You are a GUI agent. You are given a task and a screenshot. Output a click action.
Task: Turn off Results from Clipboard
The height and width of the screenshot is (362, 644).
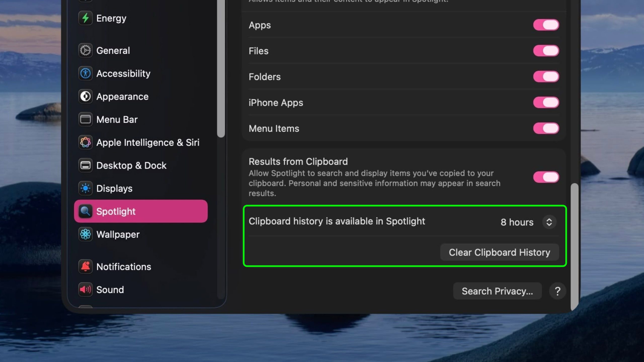(x=546, y=177)
